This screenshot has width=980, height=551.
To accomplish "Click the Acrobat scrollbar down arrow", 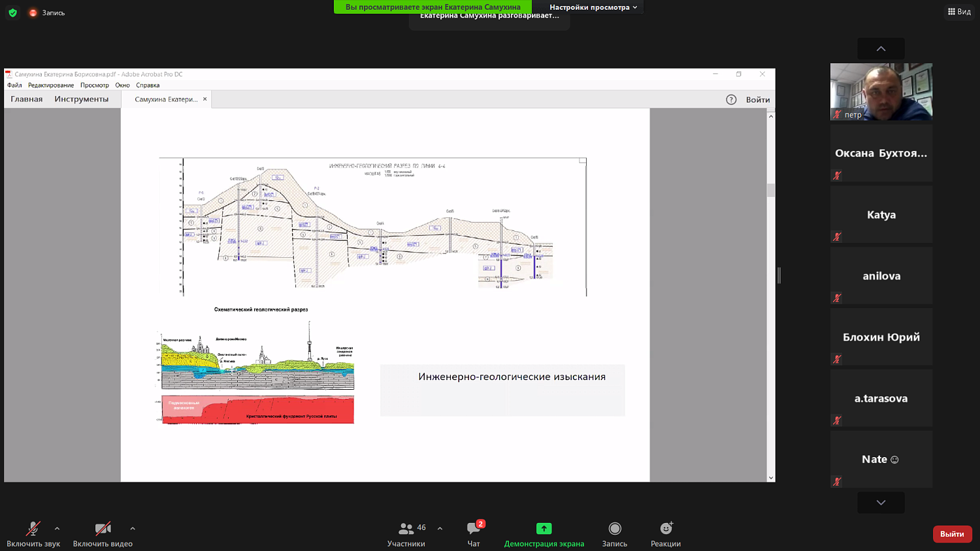I will pos(771,478).
